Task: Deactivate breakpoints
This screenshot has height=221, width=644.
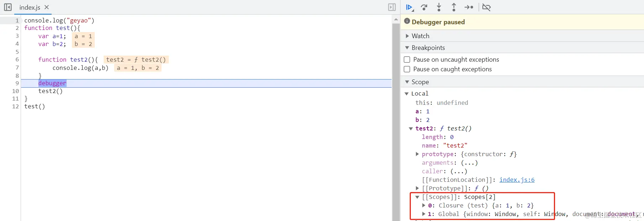Action: point(486,7)
